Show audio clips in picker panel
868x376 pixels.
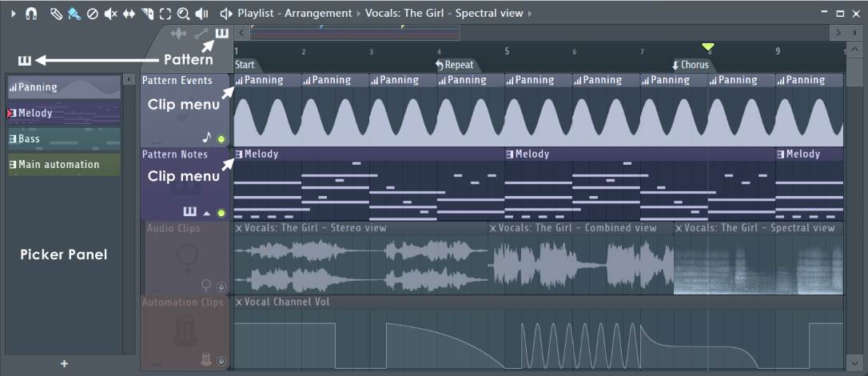point(179,33)
